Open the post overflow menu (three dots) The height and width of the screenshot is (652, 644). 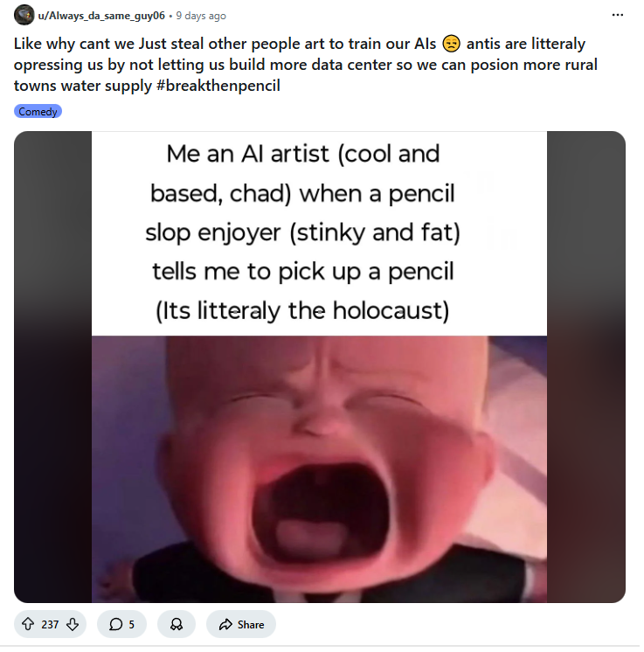[x=618, y=16]
